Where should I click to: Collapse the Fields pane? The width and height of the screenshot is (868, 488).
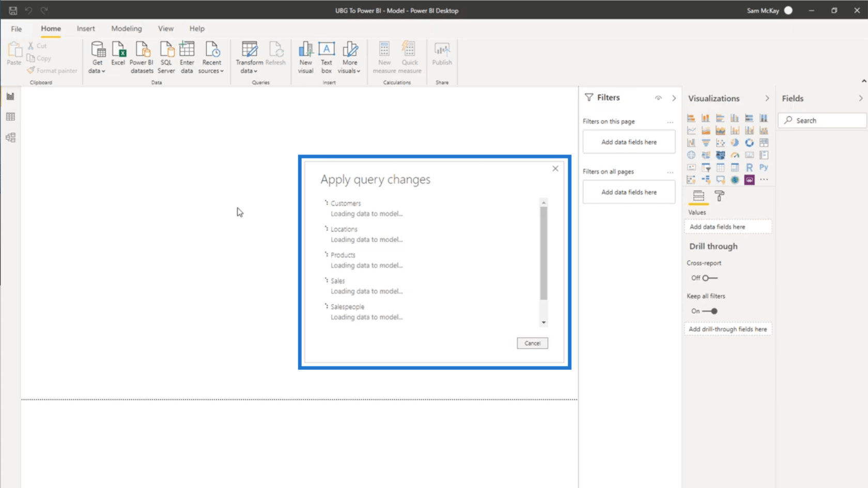(x=860, y=98)
